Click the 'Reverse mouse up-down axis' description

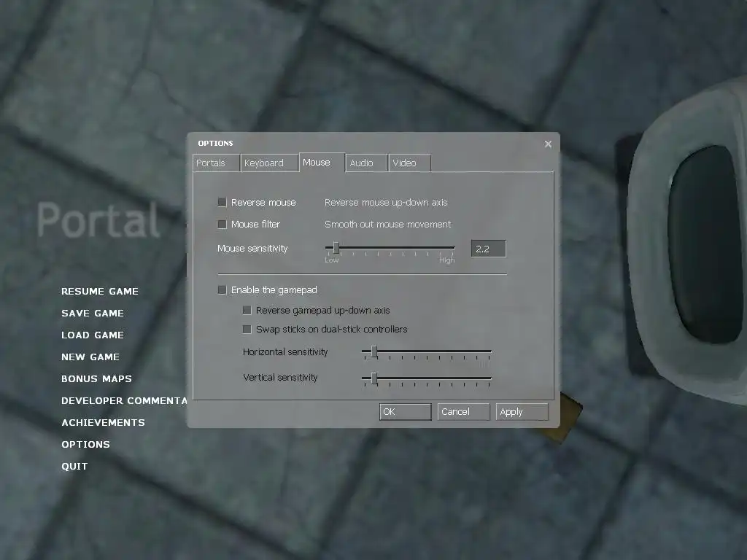pos(386,203)
